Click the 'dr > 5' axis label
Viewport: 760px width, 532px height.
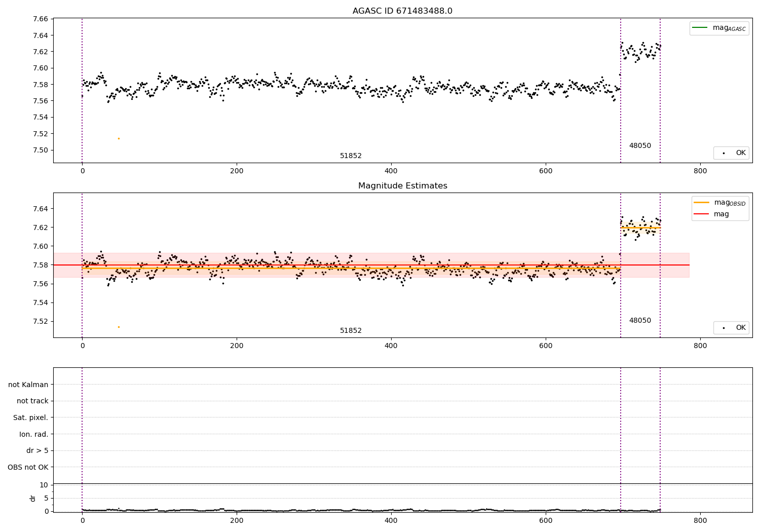point(37,450)
